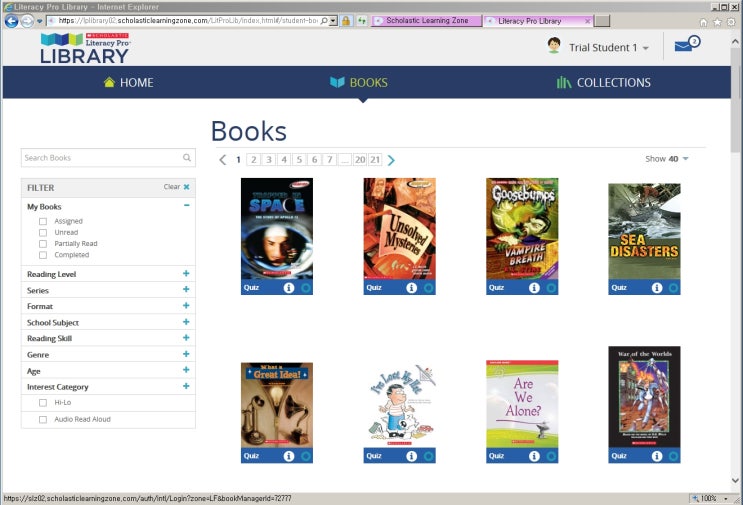Screen dimensions: 743x505
Task: Click the circle icon under Vampire Breath
Action: (x=551, y=288)
